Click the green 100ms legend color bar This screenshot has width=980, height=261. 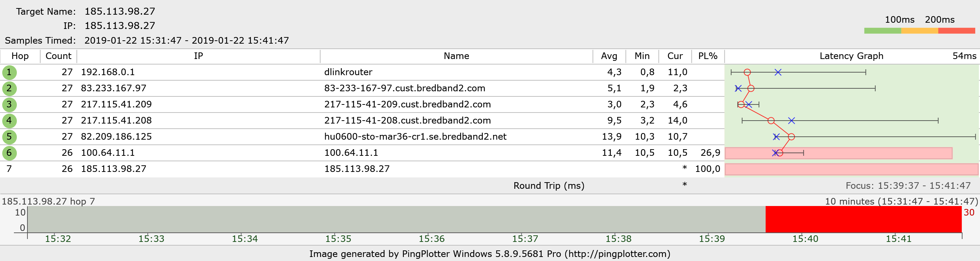click(x=882, y=31)
